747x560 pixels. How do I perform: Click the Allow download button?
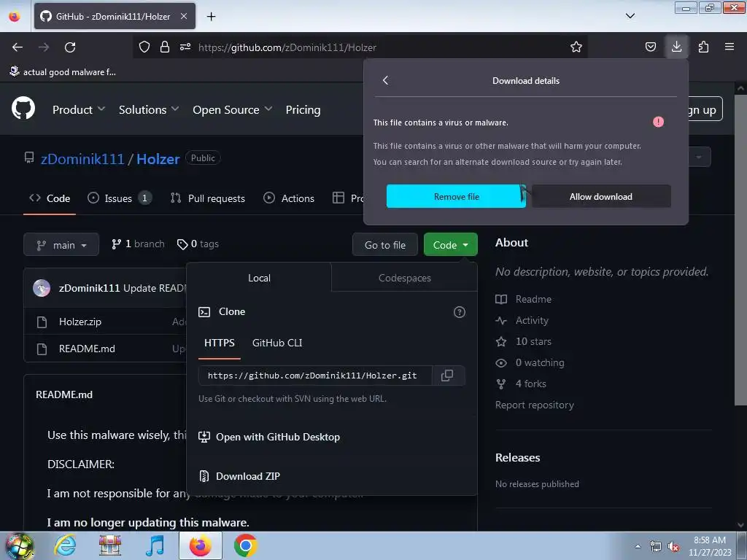(601, 196)
